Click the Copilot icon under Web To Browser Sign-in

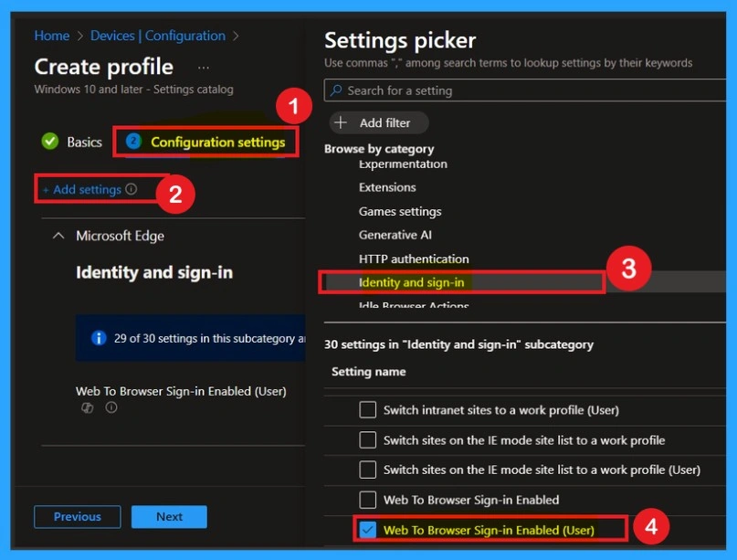pos(88,407)
